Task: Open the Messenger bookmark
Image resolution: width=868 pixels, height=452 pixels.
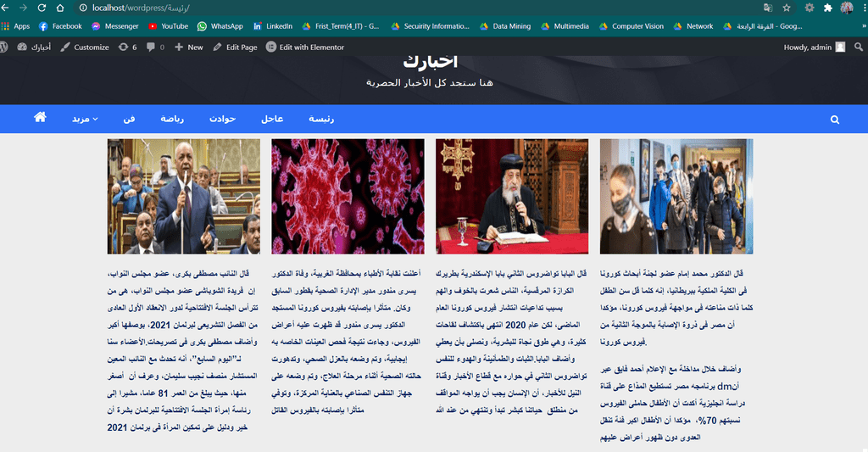Action: [x=114, y=26]
